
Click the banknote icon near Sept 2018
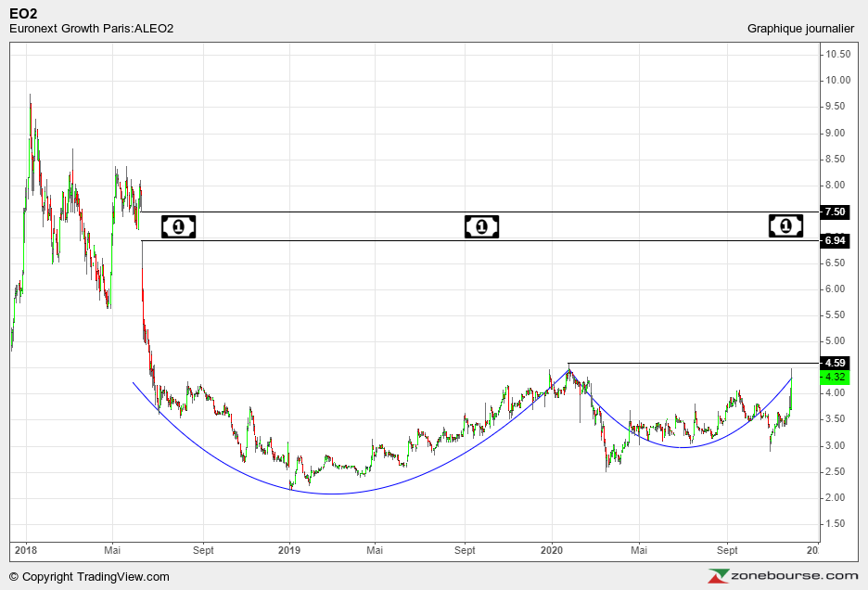point(178,226)
